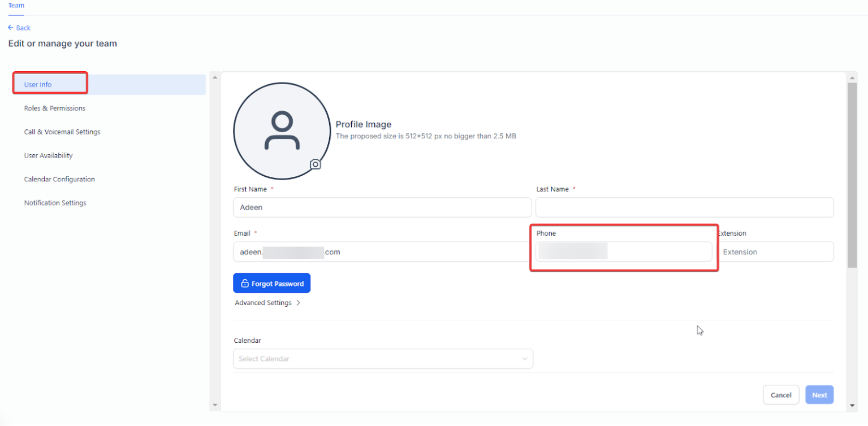Screen dimensions: 868x426
Task: Click the Next button
Action: point(819,395)
